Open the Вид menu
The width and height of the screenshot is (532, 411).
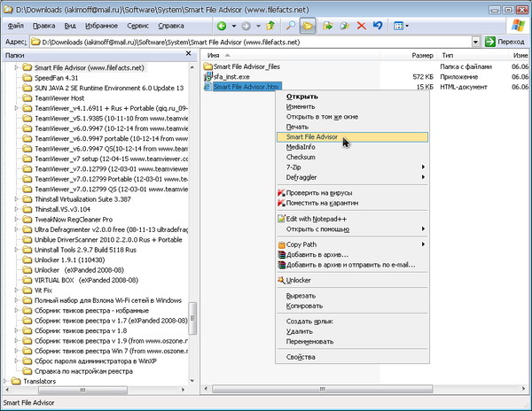coord(70,26)
